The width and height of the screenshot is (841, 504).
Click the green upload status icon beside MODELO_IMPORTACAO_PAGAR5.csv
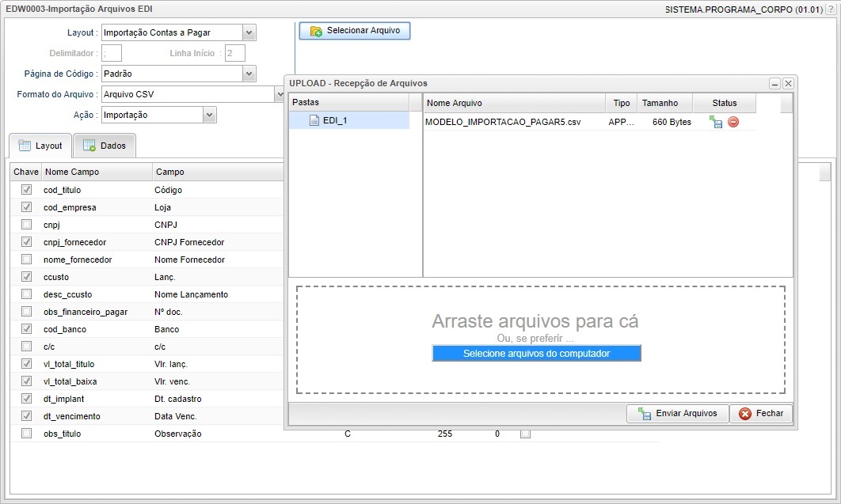click(x=715, y=122)
